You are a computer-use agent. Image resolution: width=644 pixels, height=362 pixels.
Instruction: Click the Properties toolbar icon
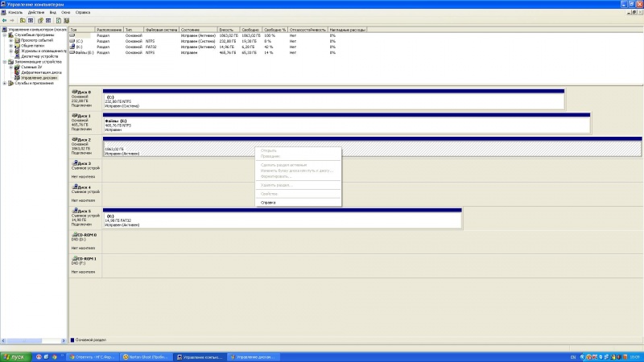pos(40,21)
